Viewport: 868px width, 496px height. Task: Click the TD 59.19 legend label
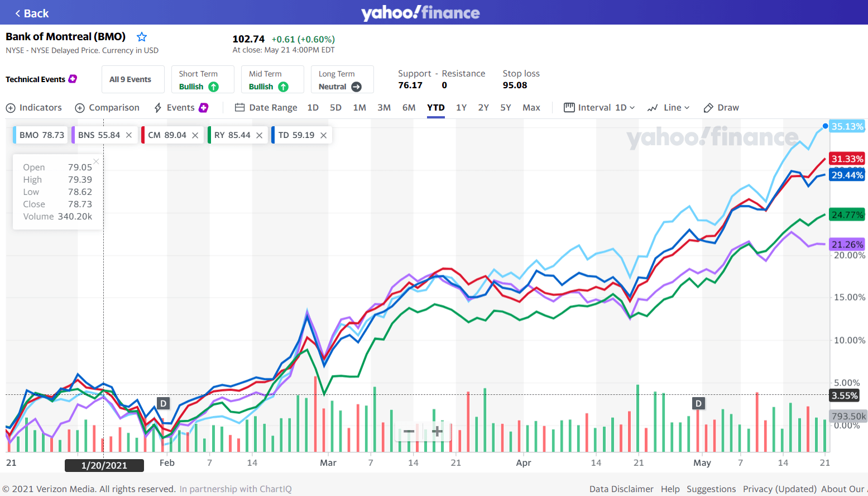click(296, 135)
